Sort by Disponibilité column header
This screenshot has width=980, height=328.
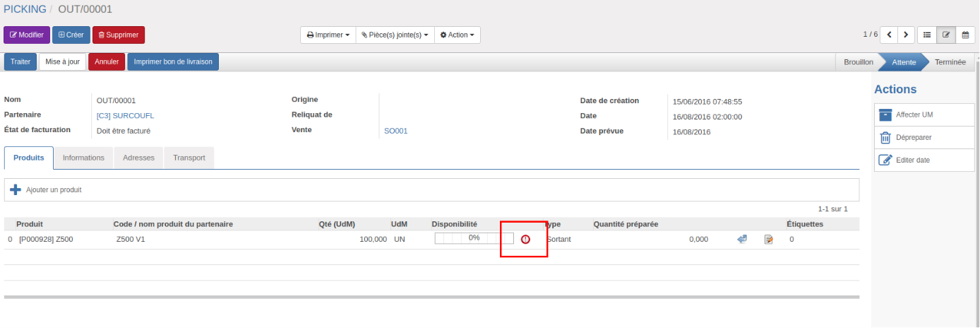[455, 224]
